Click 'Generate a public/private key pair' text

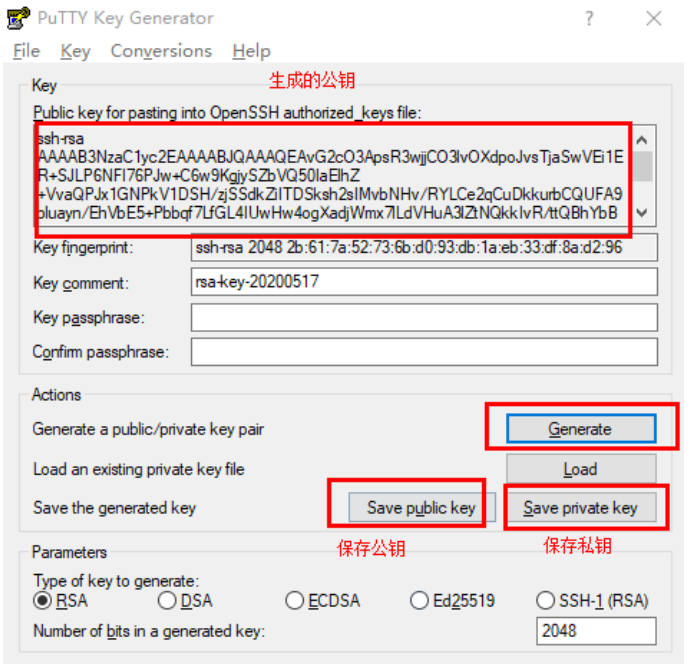148,429
